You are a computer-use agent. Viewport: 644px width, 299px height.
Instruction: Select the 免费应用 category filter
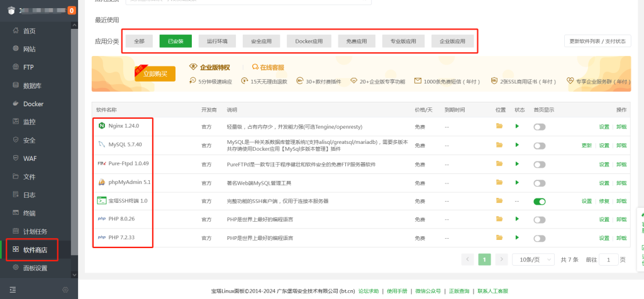(357, 41)
